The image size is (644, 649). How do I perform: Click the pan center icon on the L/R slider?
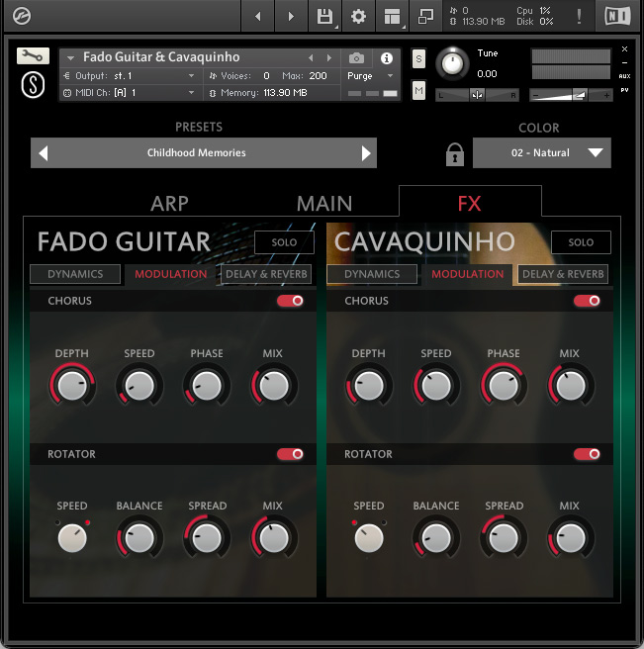tap(477, 96)
